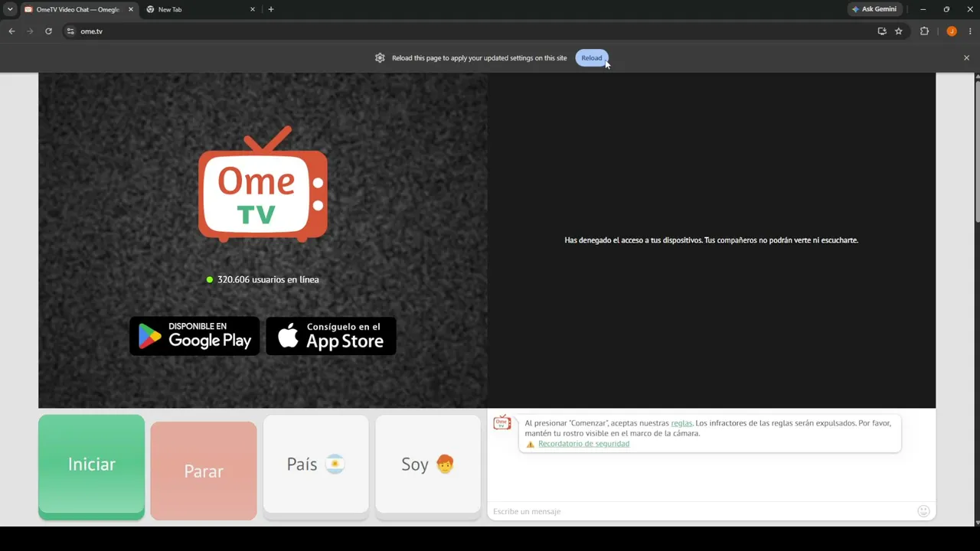980x551 pixels.
Task: Click the green Iniciar button
Action: click(x=91, y=467)
